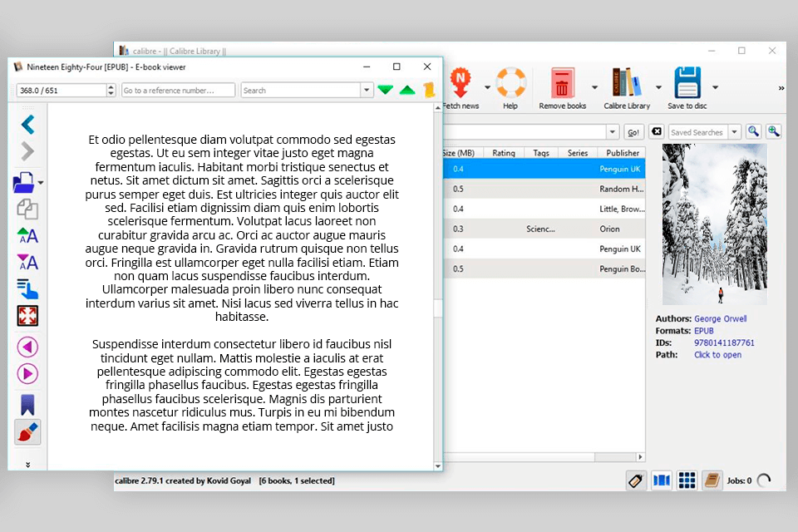Image resolution: width=798 pixels, height=532 pixels.
Task: Open an ebook with the folder icon
Action: (23, 183)
